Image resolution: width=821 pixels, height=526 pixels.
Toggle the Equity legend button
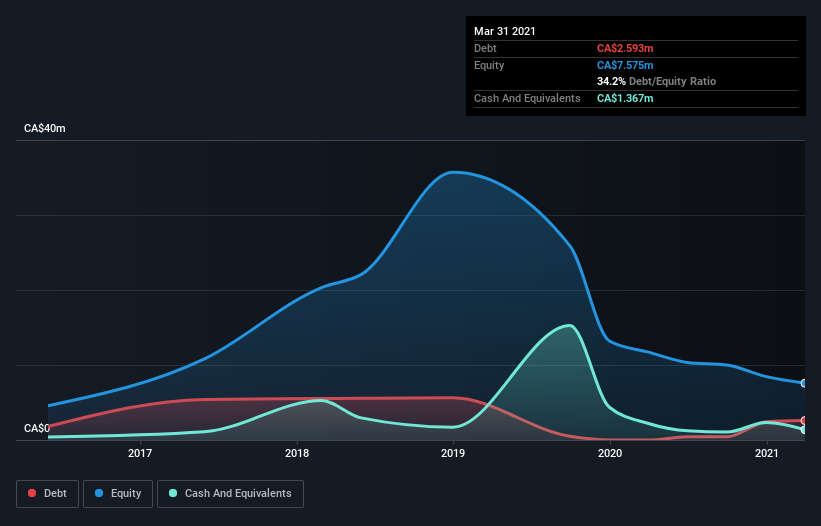pos(118,494)
